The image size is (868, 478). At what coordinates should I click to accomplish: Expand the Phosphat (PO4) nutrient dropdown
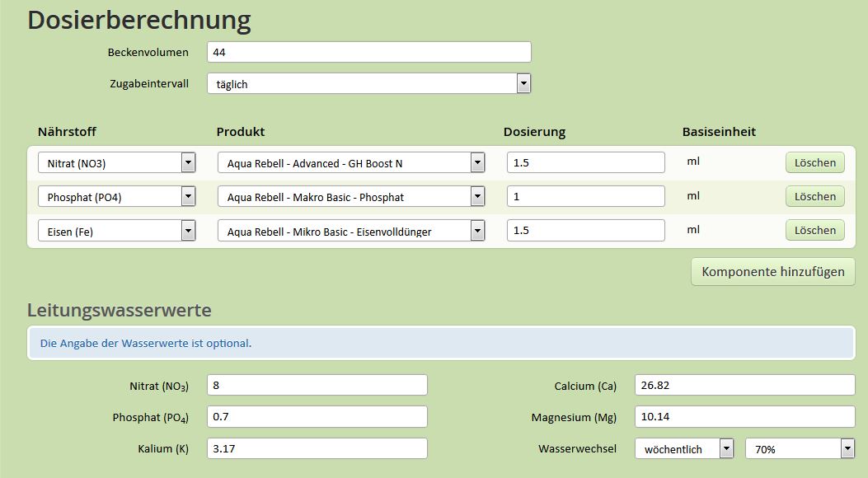(x=117, y=196)
